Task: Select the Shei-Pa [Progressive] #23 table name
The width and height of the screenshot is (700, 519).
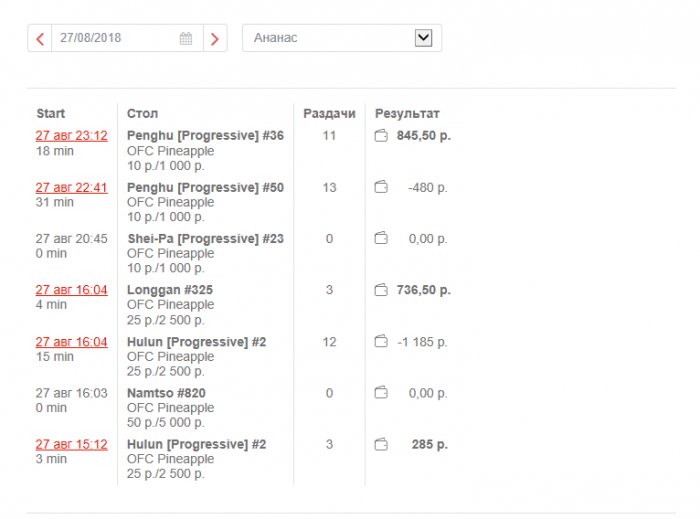Action: pos(205,239)
